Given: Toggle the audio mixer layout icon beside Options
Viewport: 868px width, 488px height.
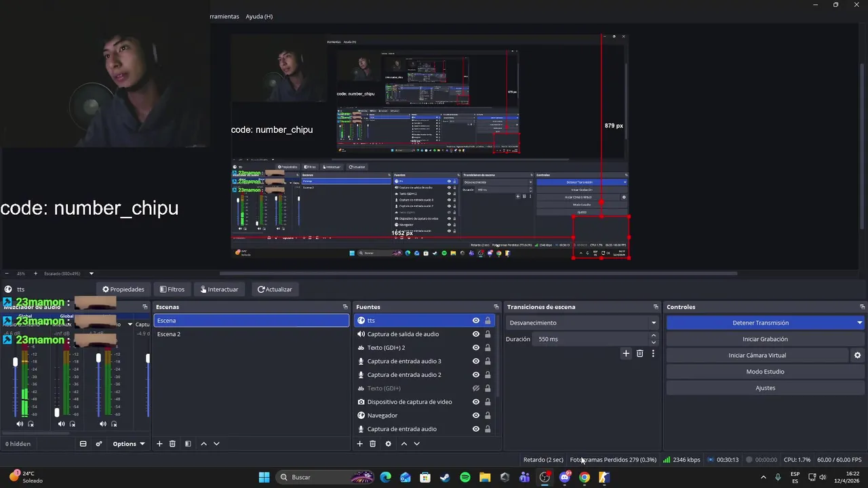Looking at the screenshot, I should pyautogui.click(x=83, y=444).
